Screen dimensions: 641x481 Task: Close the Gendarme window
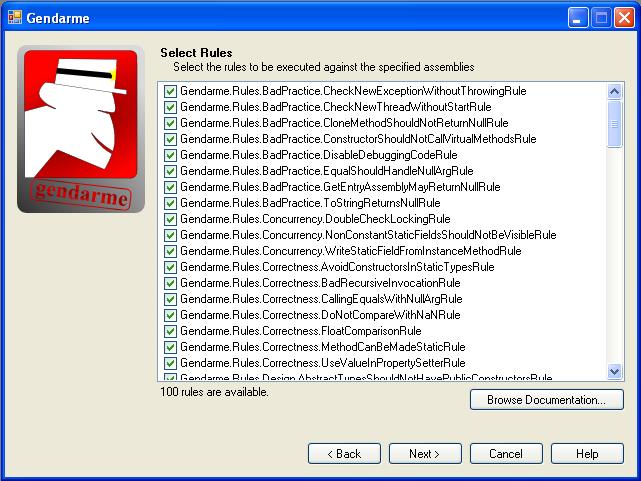point(624,18)
